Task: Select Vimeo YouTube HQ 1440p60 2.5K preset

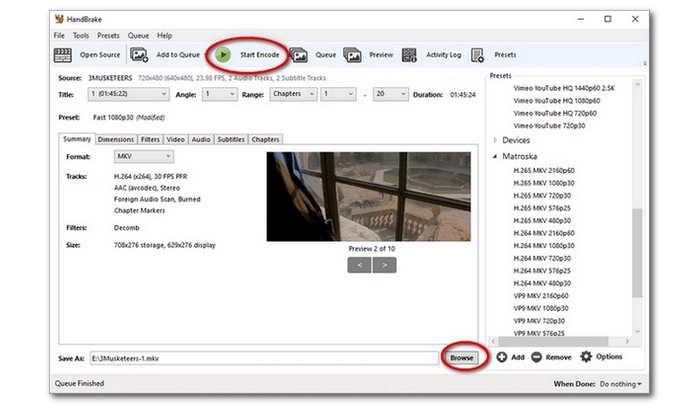Action: coord(564,88)
